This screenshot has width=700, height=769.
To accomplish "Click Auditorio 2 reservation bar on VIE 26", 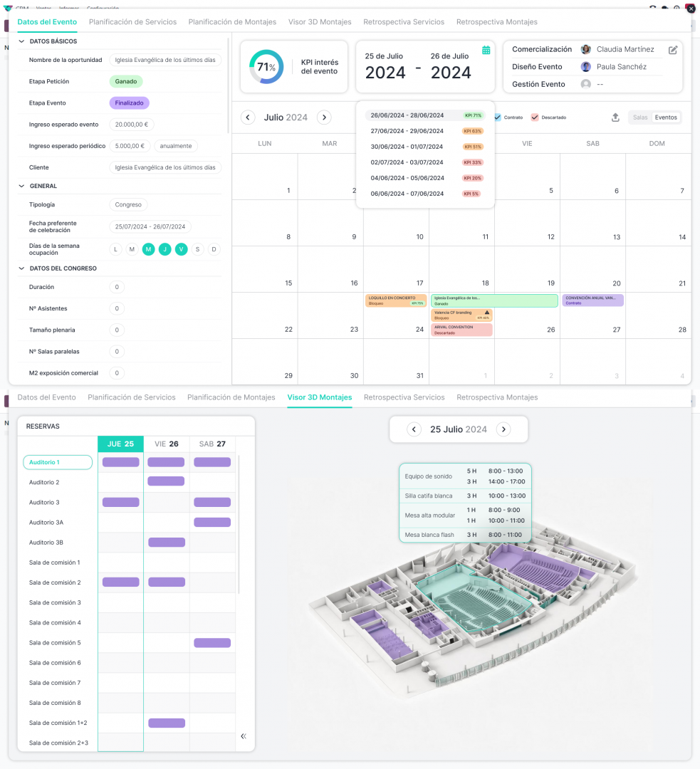I will click(166, 481).
